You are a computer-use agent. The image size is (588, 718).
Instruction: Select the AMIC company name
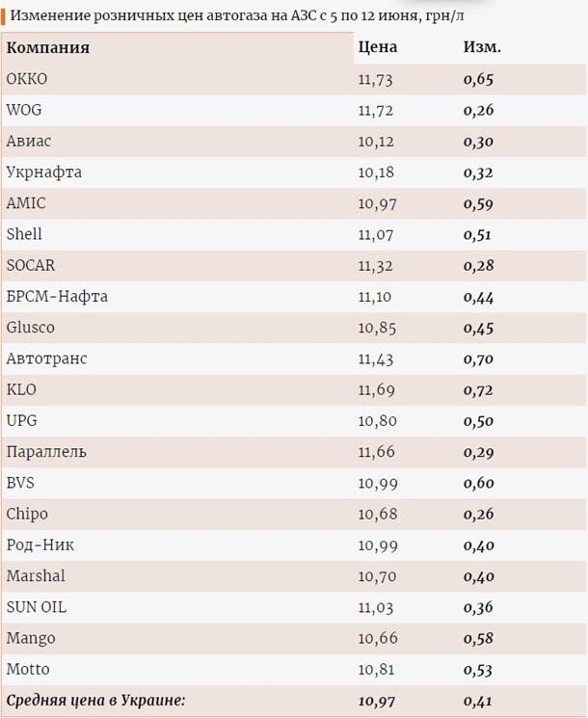tap(26, 203)
